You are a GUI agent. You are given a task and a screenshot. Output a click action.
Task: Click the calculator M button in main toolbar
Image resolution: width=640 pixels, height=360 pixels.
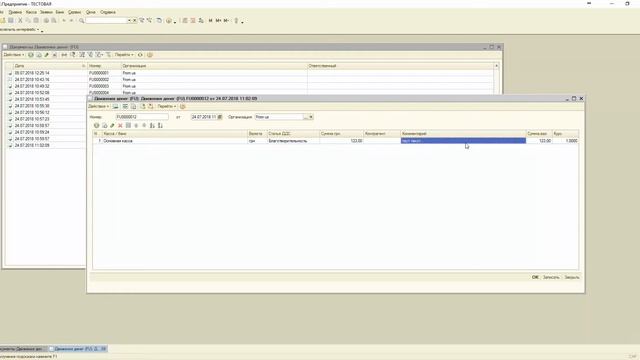(x=211, y=20)
